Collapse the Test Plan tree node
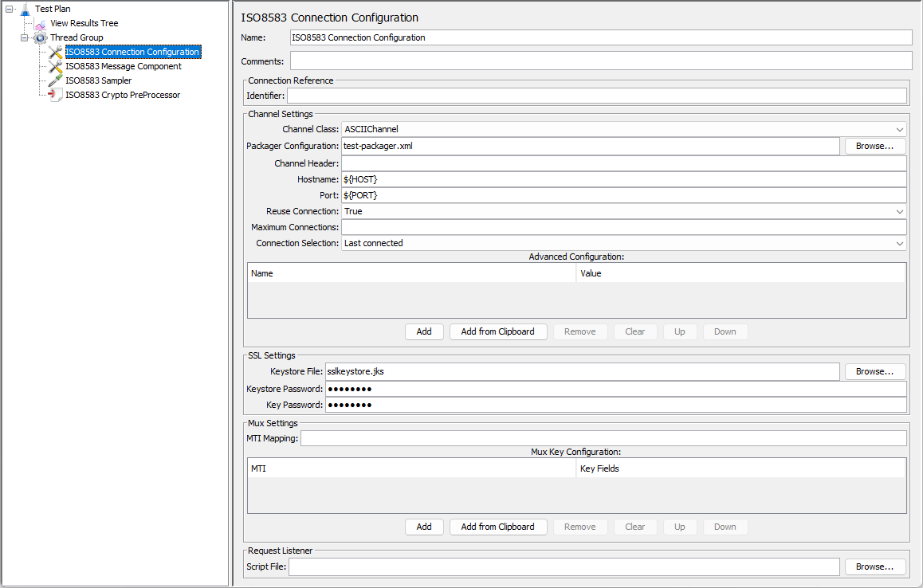Viewport: 923px width, 588px height. point(10,9)
